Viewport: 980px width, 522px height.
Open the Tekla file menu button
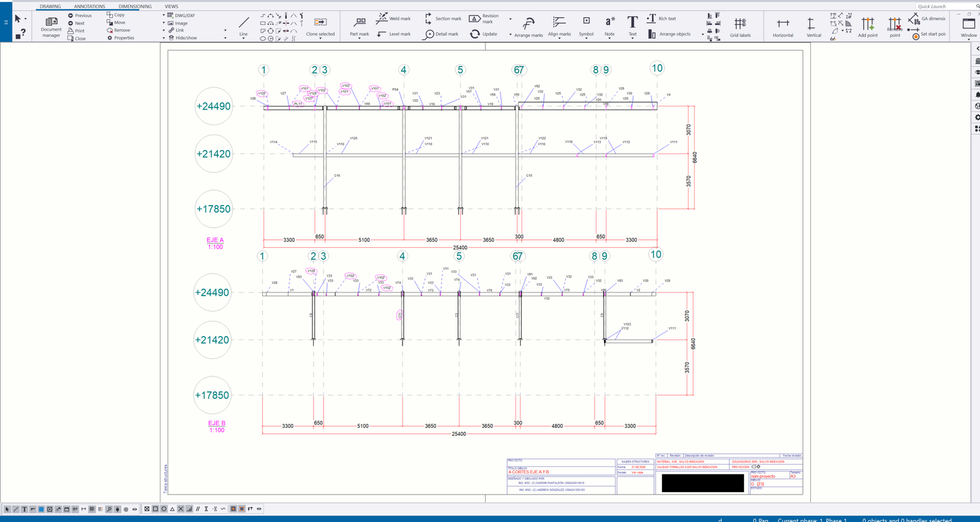pos(6,23)
